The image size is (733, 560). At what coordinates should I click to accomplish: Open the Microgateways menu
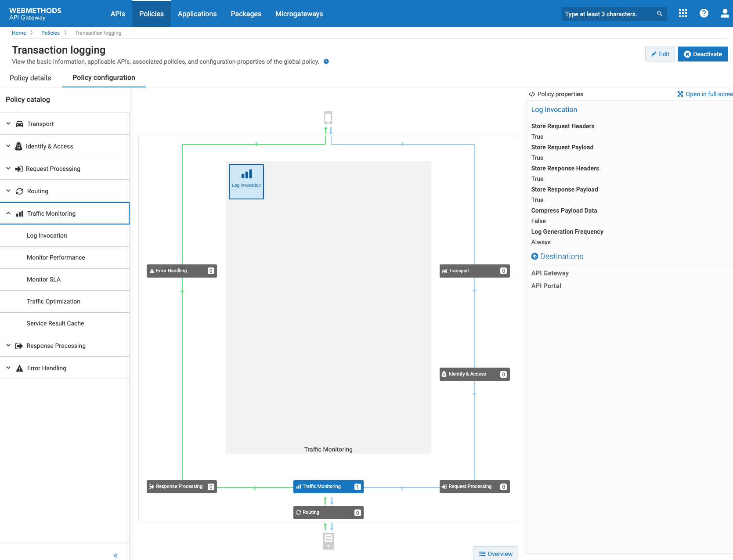299,14
